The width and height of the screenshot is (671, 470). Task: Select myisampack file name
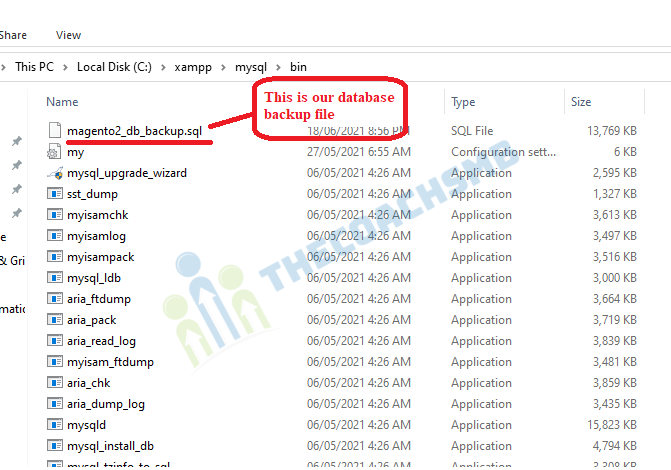101,257
